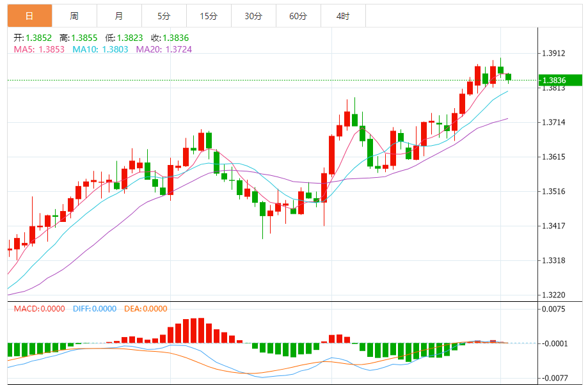Click the -0.0077 MACD axis label
This screenshot has width=588, height=385.
(x=553, y=378)
